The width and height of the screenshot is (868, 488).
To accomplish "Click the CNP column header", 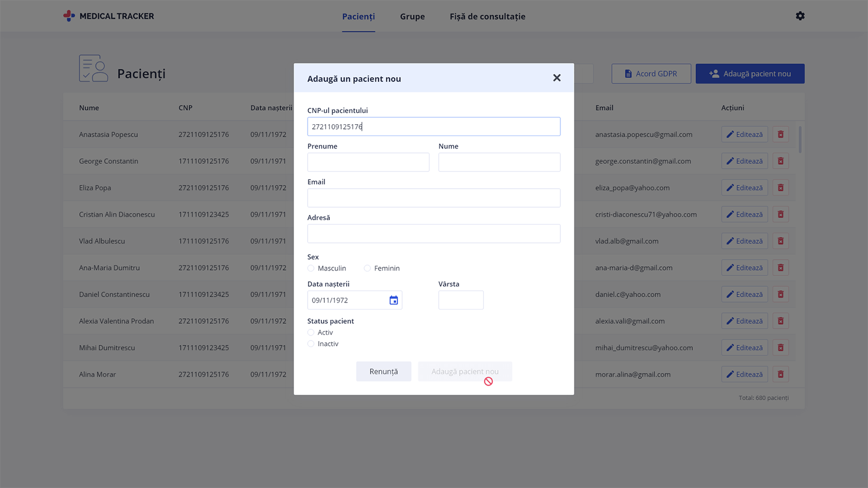I will [186, 108].
